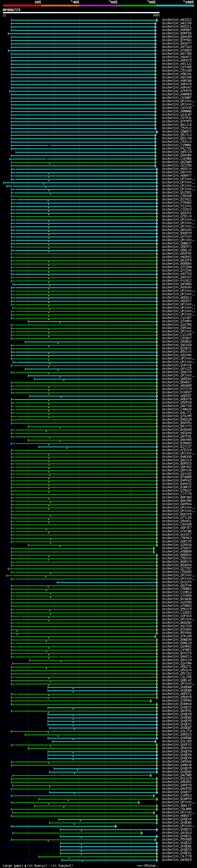Viewport: 197px width, 868px height.
Task: Open hit UniRef100_A8IKZ2
Action: [x=177, y=20]
